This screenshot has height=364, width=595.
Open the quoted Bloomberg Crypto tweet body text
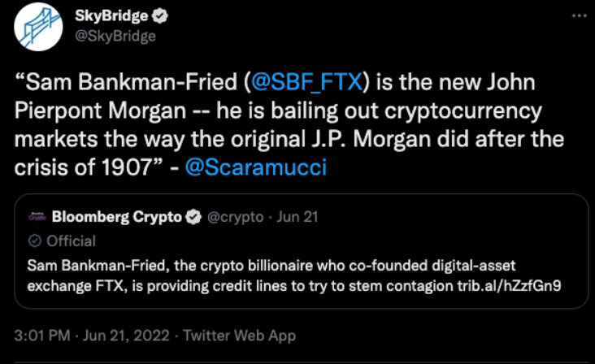point(294,275)
